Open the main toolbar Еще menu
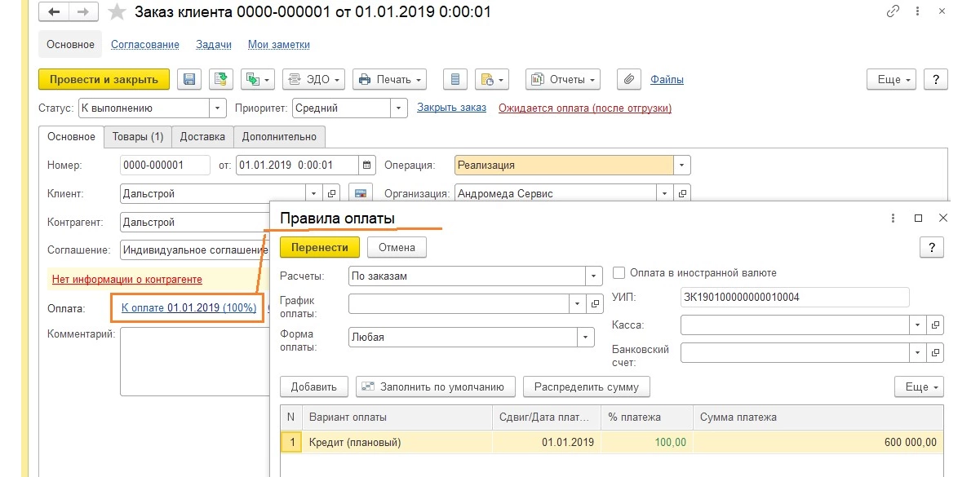The height and width of the screenshot is (477, 980). [x=892, y=79]
